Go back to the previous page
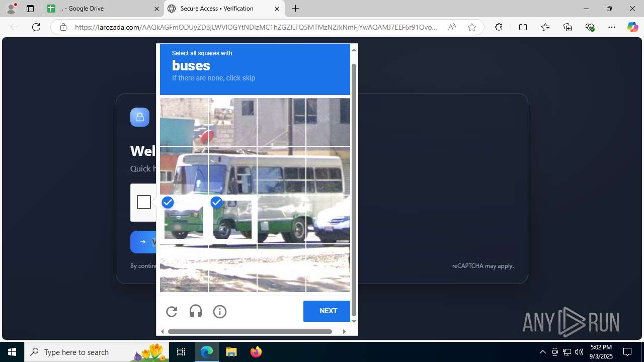Viewport: 644px width, 362px height. click(x=14, y=27)
